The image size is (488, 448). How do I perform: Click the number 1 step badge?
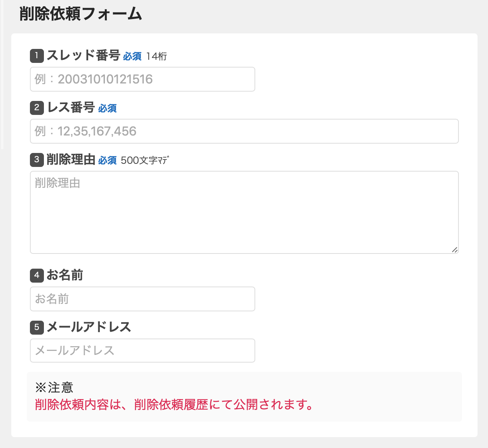(37, 56)
